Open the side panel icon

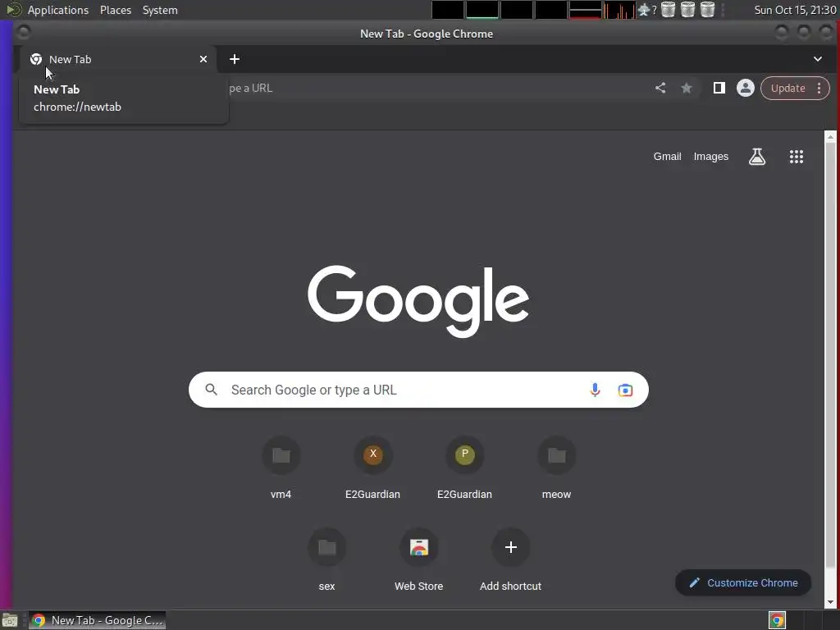click(719, 88)
